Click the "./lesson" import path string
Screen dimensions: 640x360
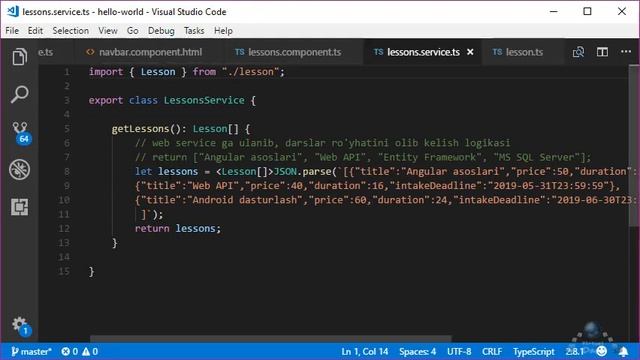pyautogui.click(x=251, y=72)
